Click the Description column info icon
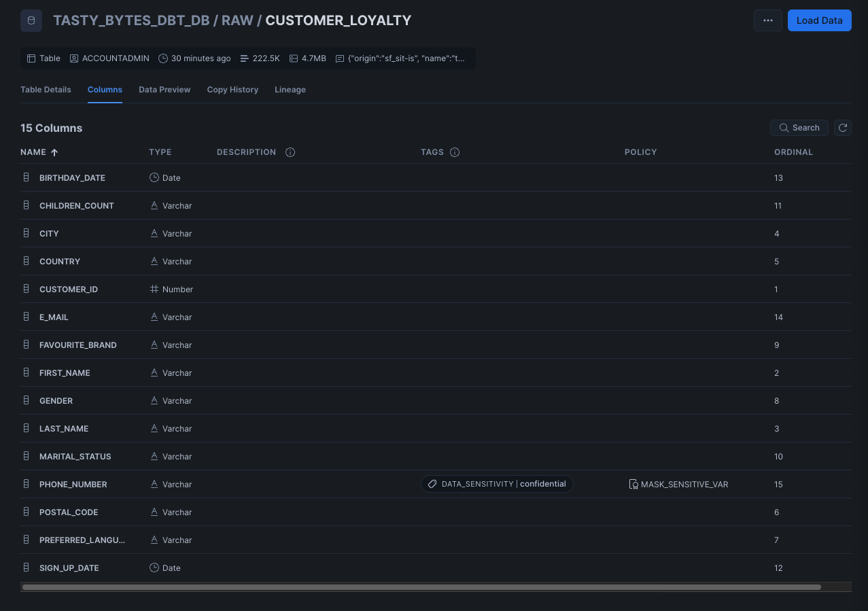Image resolution: width=868 pixels, height=611 pixels. pyautogui.click(x=290, y=152)
